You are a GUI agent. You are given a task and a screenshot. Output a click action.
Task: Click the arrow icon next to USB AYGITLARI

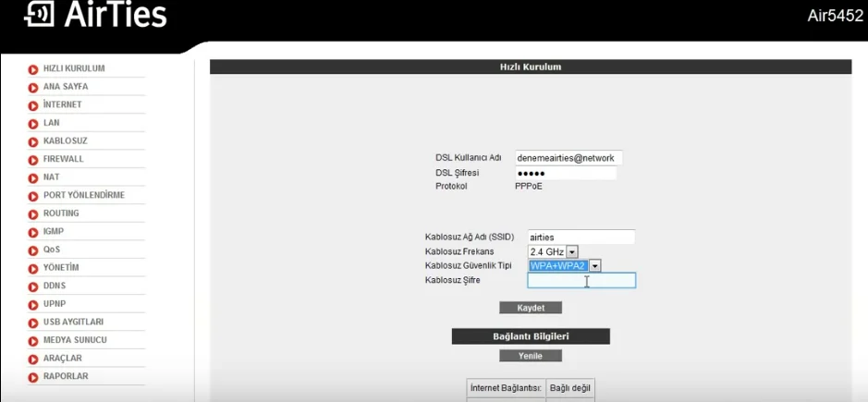pos(33,323)
